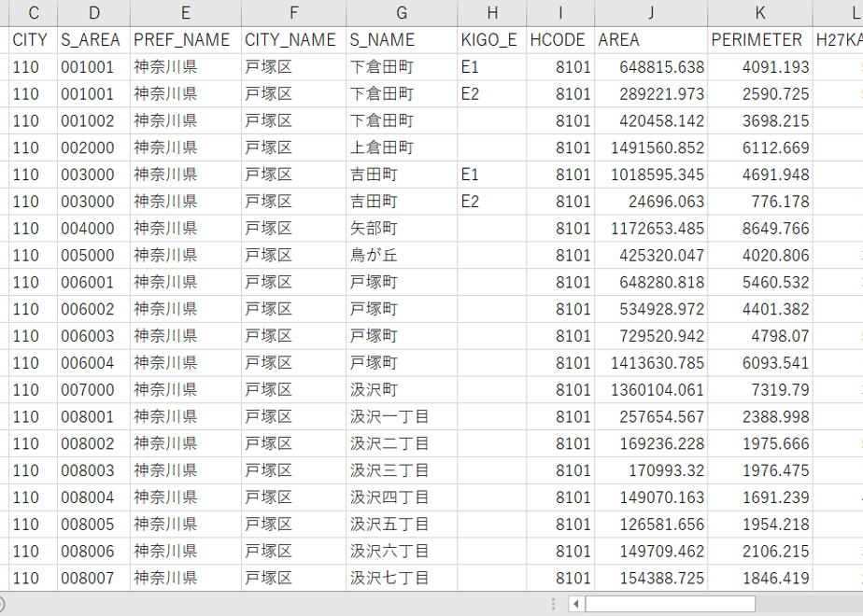Image resolution: width=863 pixels, height=616 pixels.
Task: Select cell with S_AREA 007000
Action: (x=94, y=390)
